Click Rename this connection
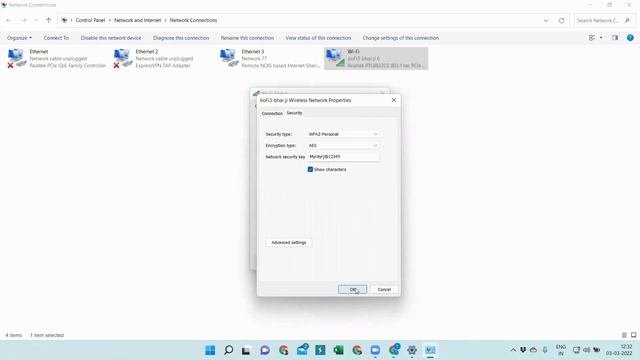The height and width of the screenshot is (360, 640). 247,38
